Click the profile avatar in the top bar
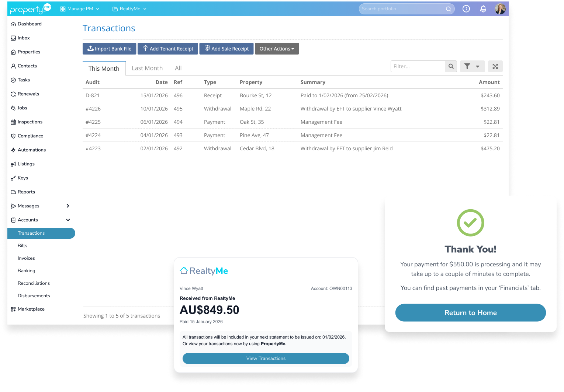This screenshot has width=564, height=392. point(500,8)
